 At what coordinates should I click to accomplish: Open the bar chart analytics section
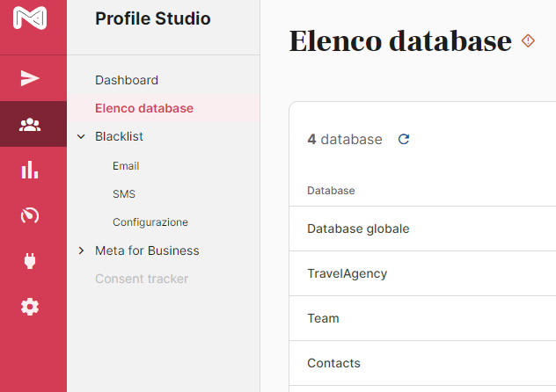[30, 170]
